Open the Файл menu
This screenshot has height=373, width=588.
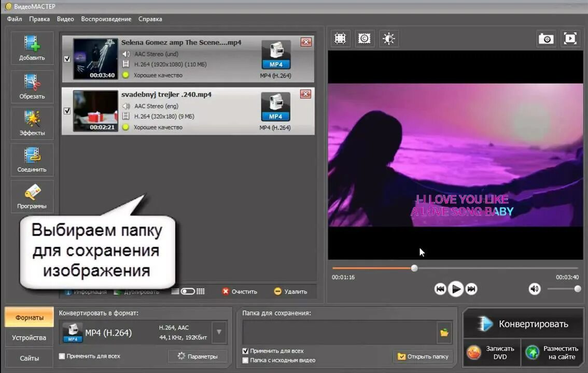(x=14, y=19)
